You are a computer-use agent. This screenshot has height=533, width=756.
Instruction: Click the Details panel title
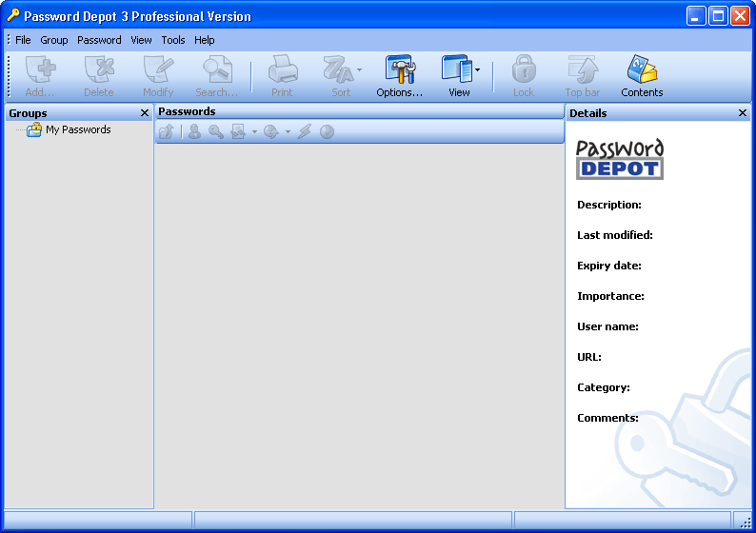pyautogui.click(x=588, y=113)
